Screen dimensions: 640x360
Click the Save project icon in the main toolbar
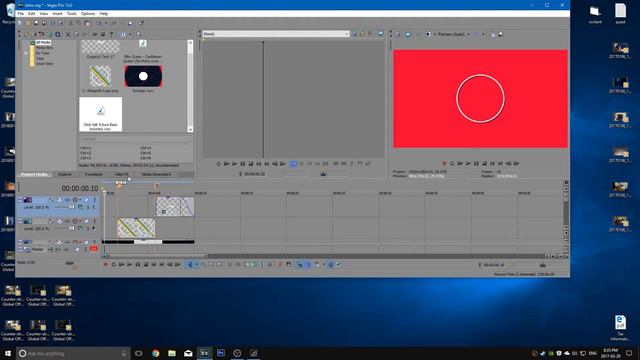coord(36,23)
